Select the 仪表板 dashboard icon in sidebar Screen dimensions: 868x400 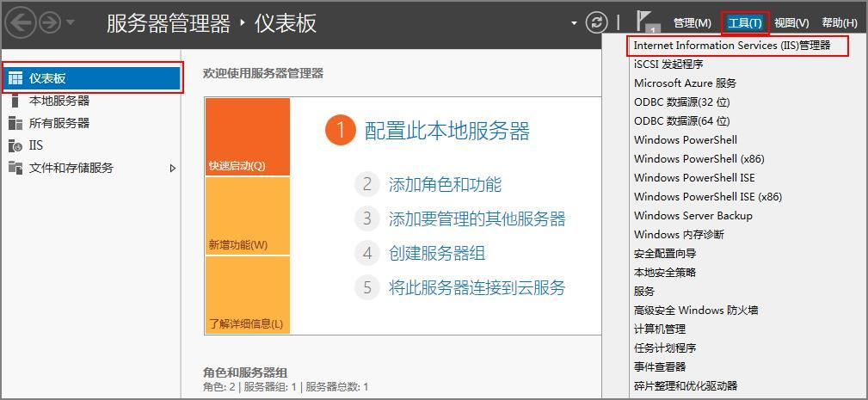tap(15, 78)
